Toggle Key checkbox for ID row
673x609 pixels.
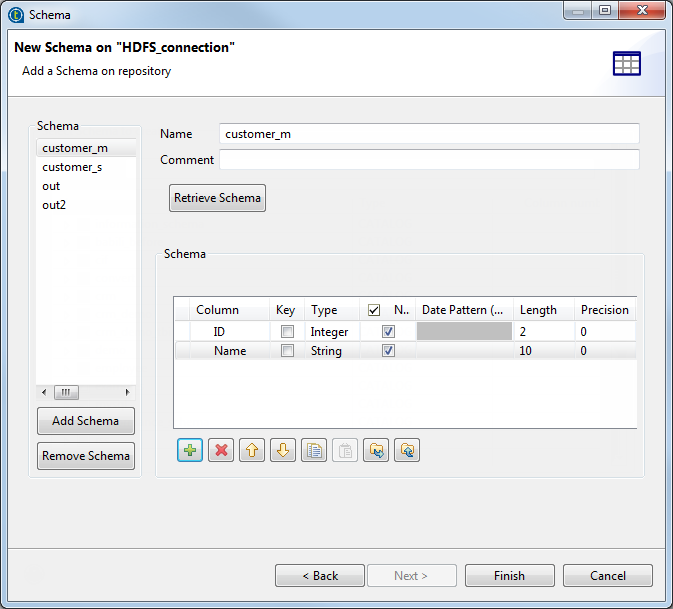pyautogui.click(x=287, y=331)
